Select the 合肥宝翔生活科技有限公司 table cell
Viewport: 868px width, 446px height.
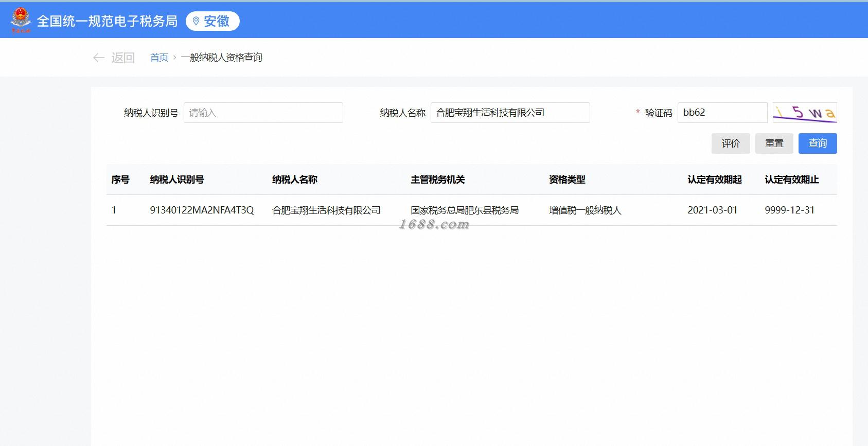(326, 210)
